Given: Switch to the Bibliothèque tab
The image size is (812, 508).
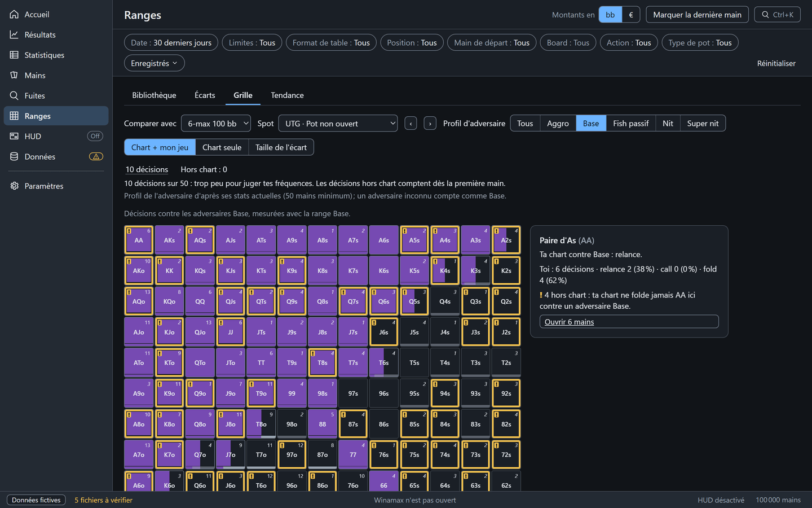Looking at the screenshot, I should coord(154,95).
